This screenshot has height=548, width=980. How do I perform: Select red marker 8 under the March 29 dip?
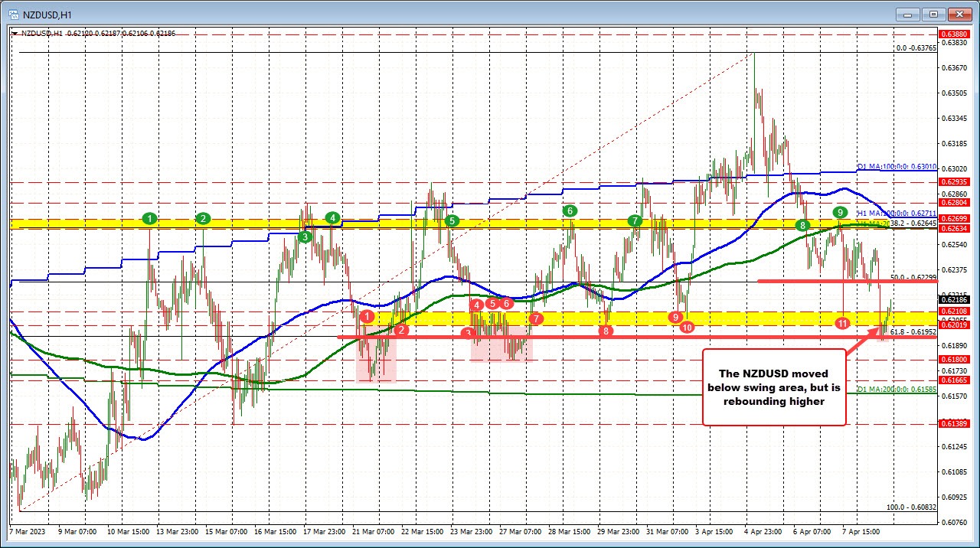point(605,331)
